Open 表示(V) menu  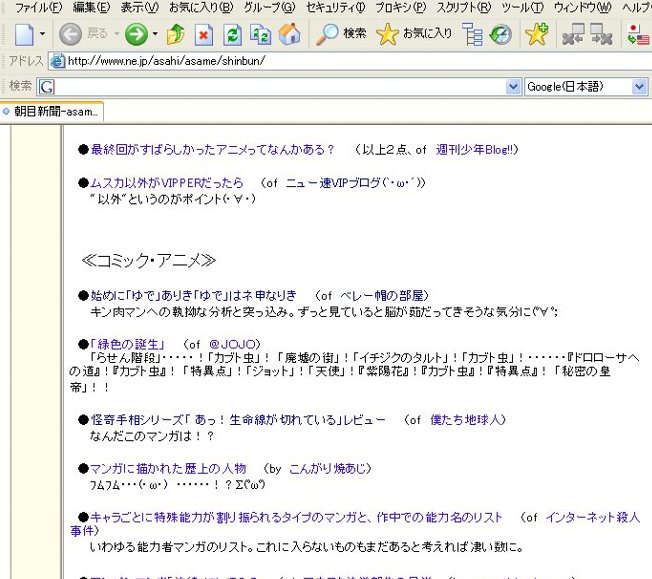140,7
